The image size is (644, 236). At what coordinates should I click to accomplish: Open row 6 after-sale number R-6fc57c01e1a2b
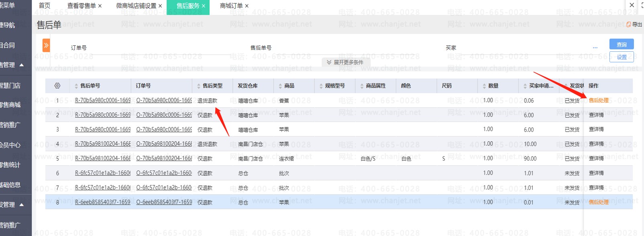click(x=103, y=173)
